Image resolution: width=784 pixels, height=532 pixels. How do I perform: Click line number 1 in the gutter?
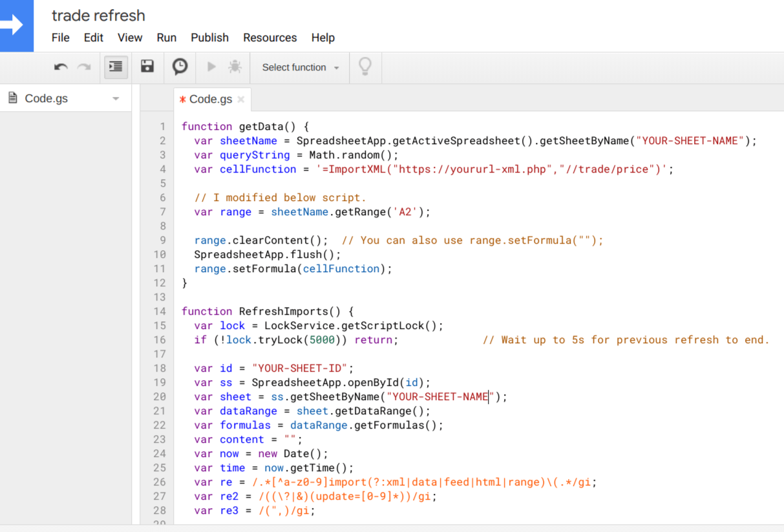click(163, 127)
